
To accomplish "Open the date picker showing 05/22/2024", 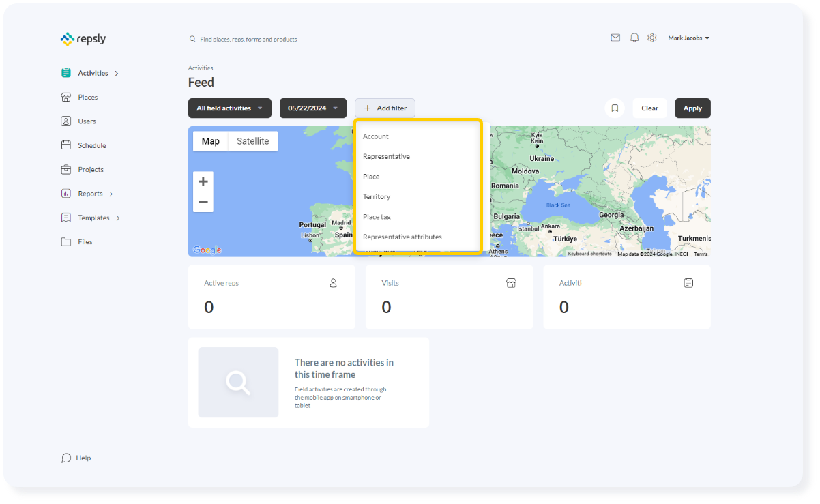I will (x=313, y=108).
